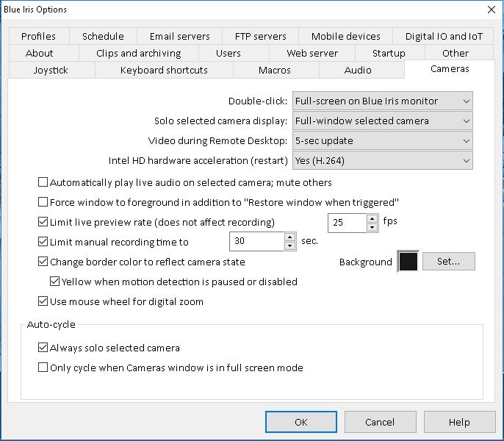Disable Use mouse wheel for digital zoom
Screen dimensions: 504x441
[x=43, y=301]
